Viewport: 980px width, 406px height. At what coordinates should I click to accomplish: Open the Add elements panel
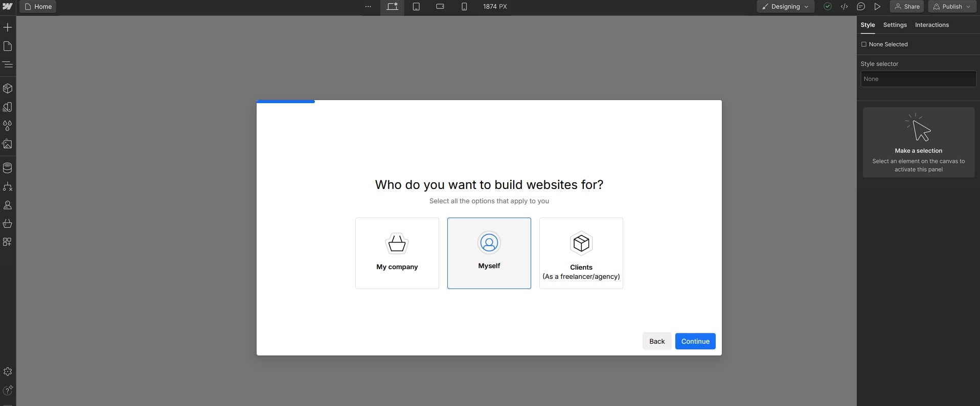[x=8, y=27]
